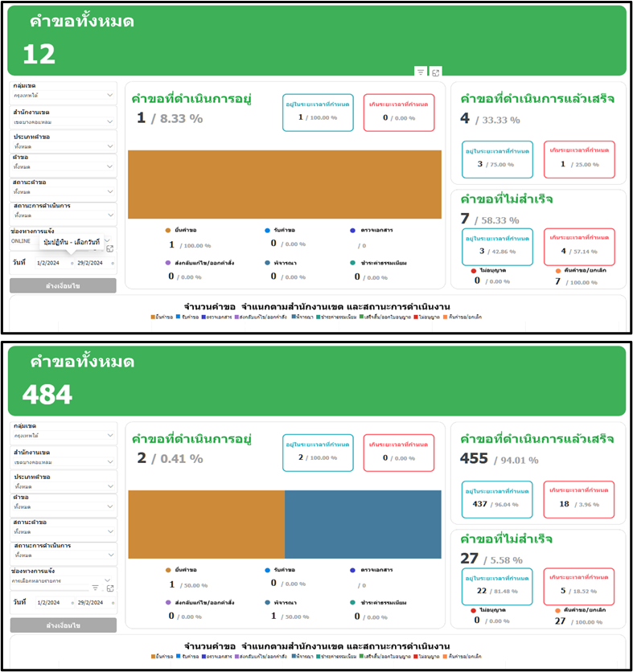The height and width of the screenshot is (672, 633).
Task: Expand กลุ่มเขต dropdown in top dashboard
Action: 110,95
